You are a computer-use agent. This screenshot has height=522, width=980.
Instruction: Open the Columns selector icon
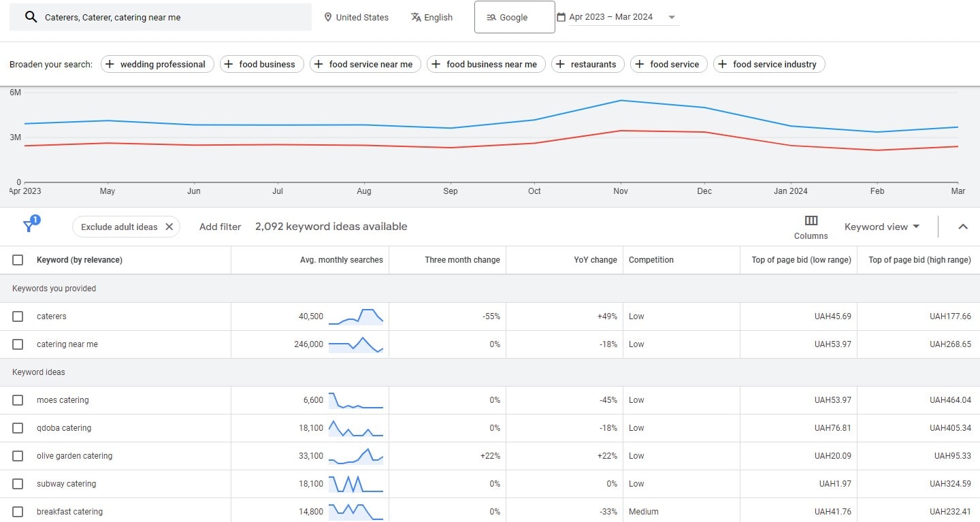(811, 221)
